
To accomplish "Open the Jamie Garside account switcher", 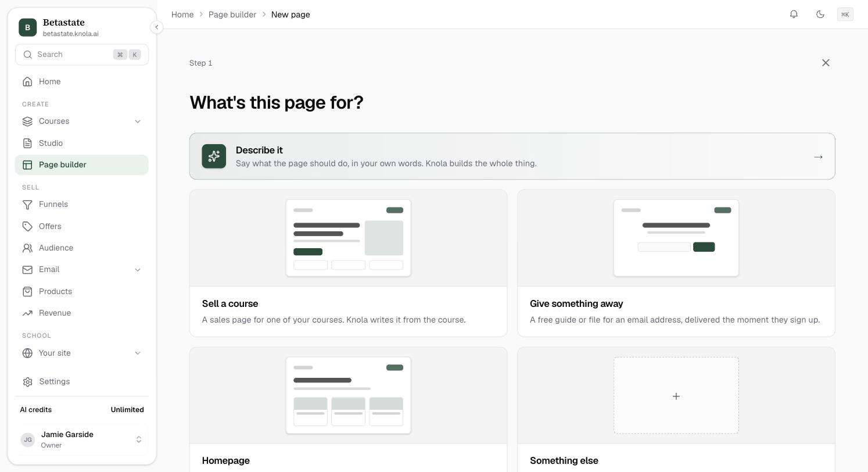I will tap(82, 439).
